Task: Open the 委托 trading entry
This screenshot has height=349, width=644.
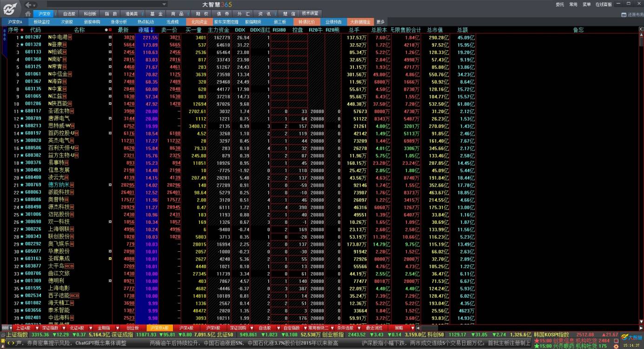Action: [560, 4]
